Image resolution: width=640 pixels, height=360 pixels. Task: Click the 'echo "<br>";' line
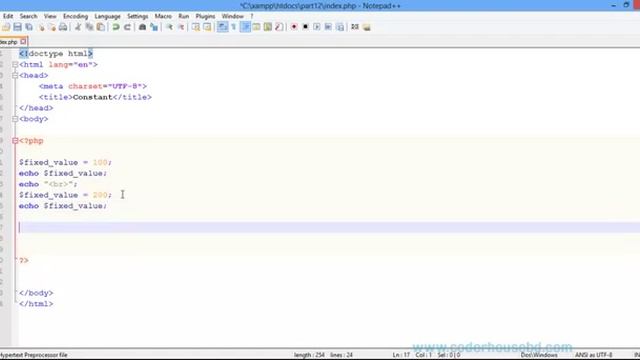48,184
